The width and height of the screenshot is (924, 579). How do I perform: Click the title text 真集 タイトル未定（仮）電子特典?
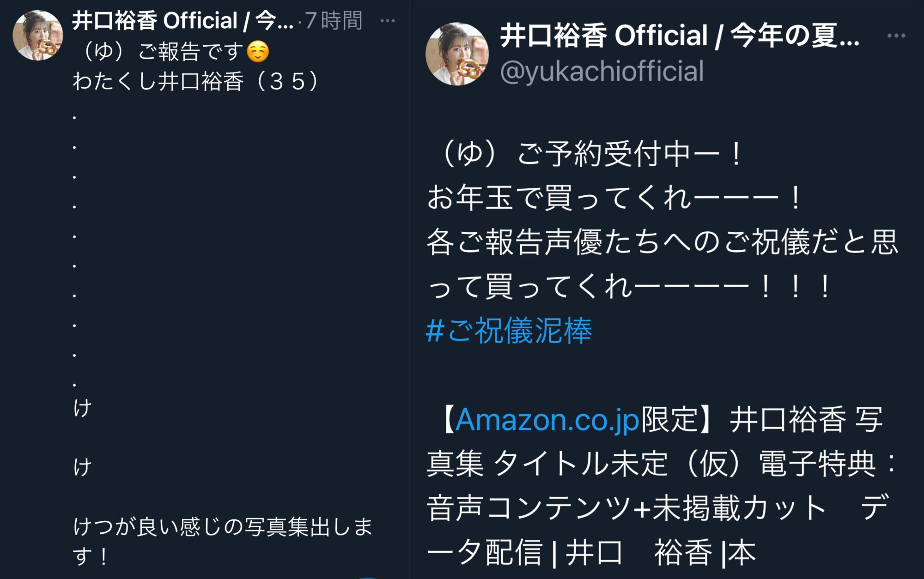pyautogui.click(x=651, y=464)
